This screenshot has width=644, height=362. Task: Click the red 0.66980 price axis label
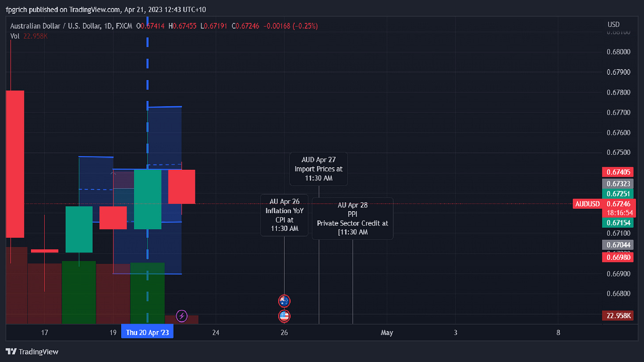click(617, 257)
